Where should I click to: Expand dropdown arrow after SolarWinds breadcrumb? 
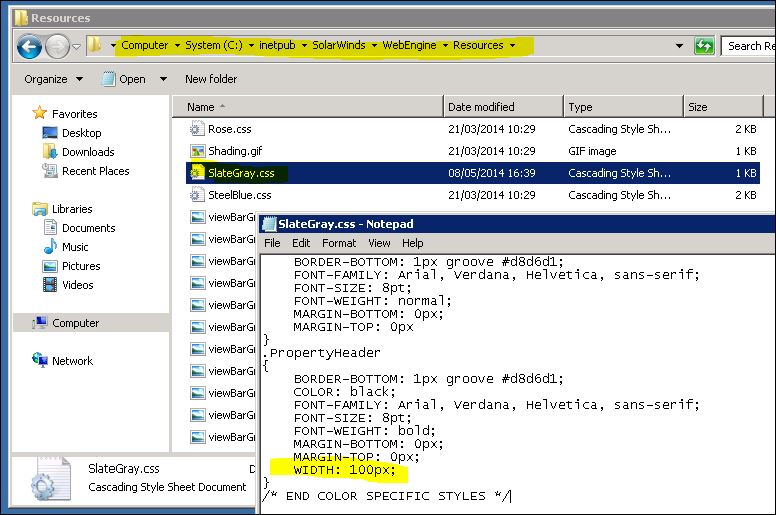374,46
